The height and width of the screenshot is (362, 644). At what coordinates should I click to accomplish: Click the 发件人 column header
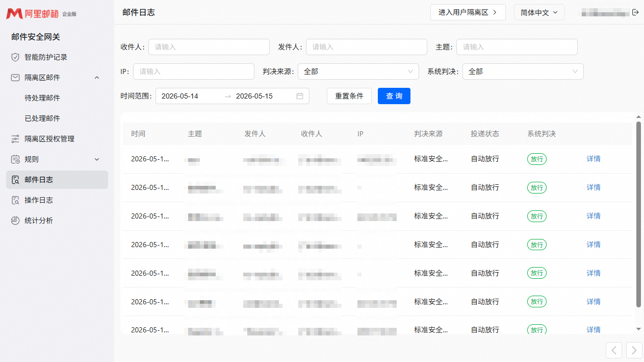(255, 134)
